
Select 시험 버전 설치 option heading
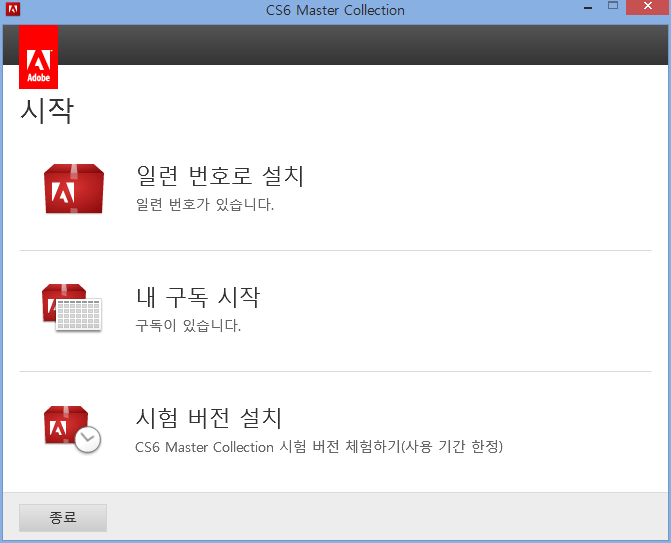(209, 418)
